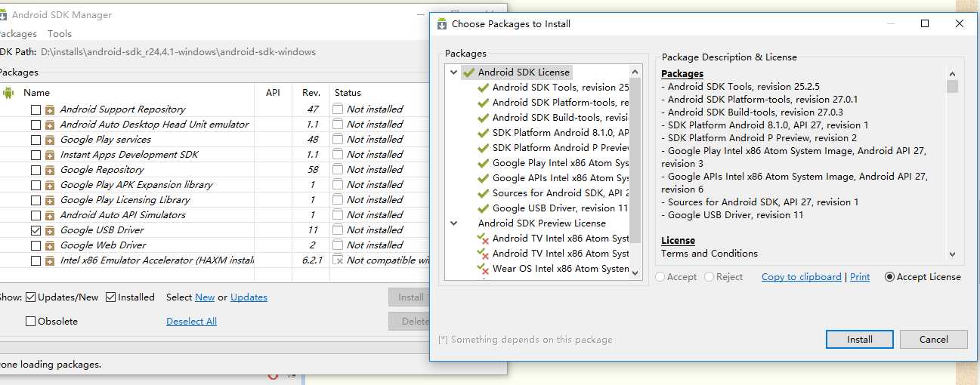Click the SDK Path text field value

coord(178,52)
